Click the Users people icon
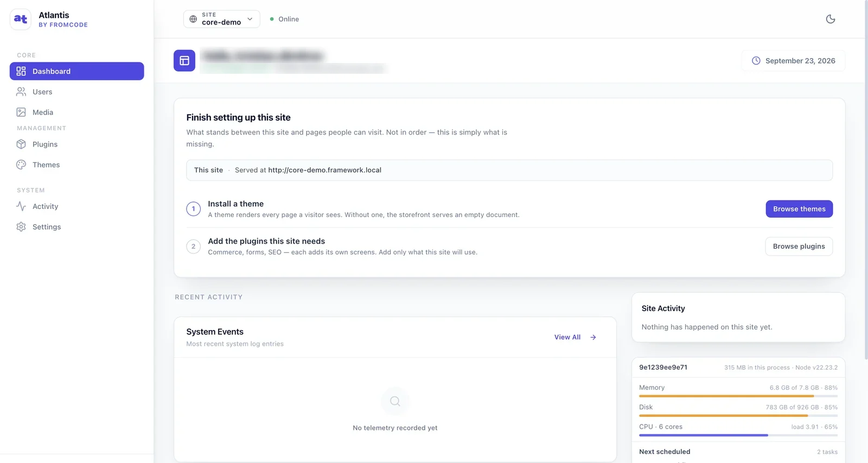 pyautogui.click(x=21, y=92)
